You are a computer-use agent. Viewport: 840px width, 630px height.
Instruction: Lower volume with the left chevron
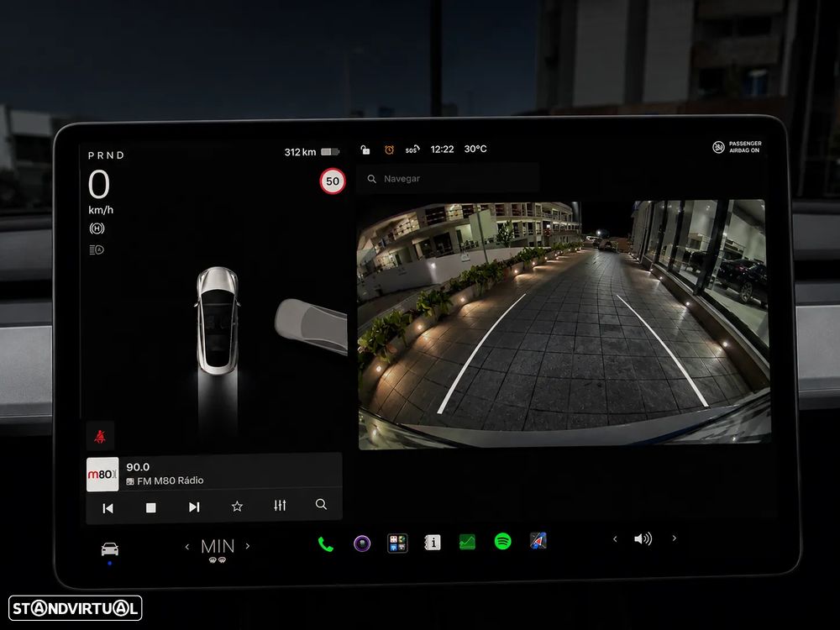click(615, 539)
